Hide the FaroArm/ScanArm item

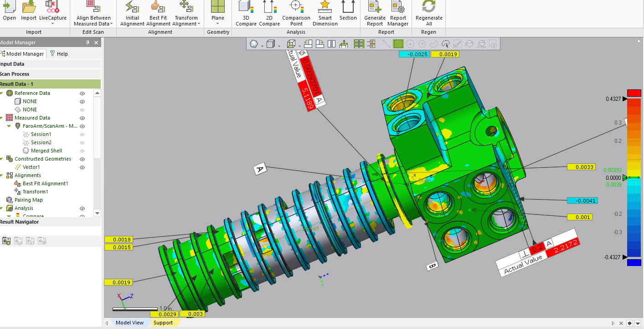[82, 126]
